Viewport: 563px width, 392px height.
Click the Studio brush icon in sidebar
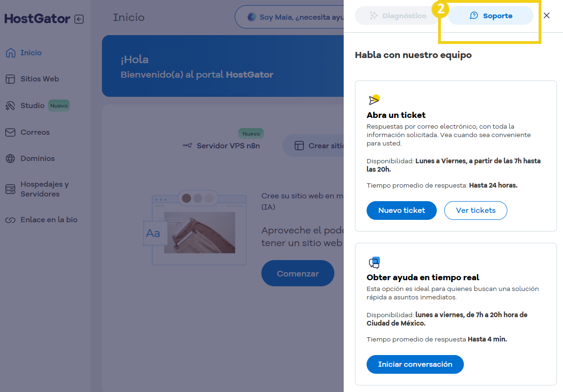pyautogui.click(x=10, y=105)
